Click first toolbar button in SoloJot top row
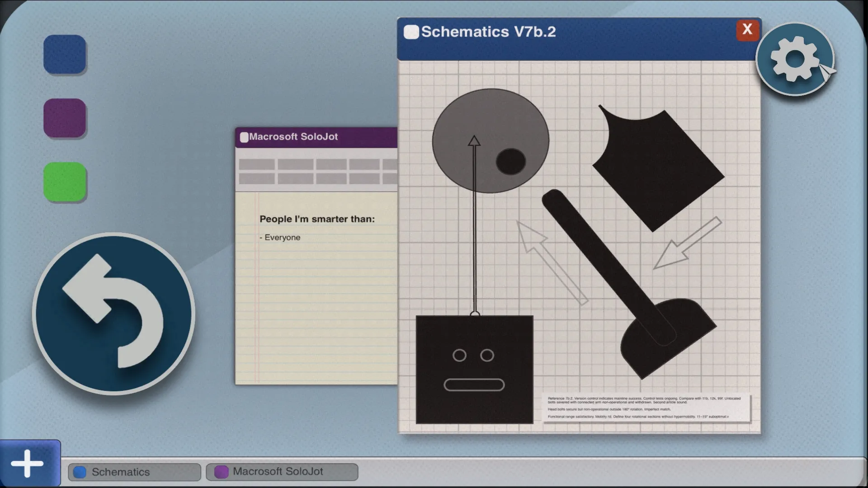The image size is (868, 488). pos(257,164)
